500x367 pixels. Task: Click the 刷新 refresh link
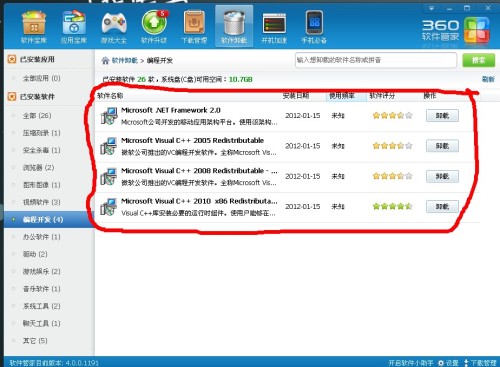pos(488,79)
